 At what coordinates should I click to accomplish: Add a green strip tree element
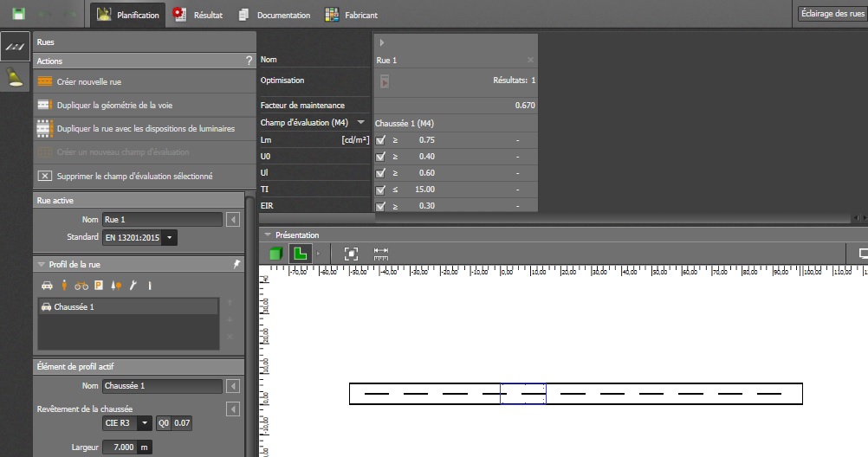pyautogui.click(x=116, y=286)
